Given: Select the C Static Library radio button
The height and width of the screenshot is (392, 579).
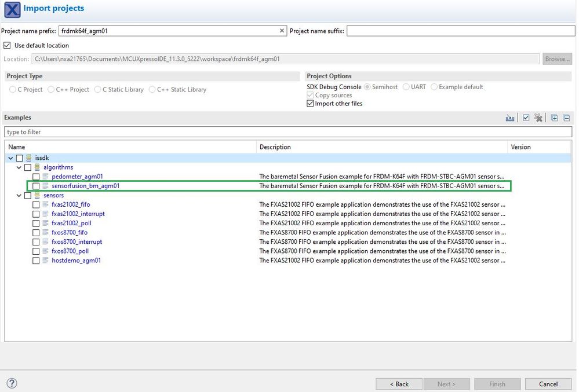Looking at the screenshot, I should coord(98,90).
